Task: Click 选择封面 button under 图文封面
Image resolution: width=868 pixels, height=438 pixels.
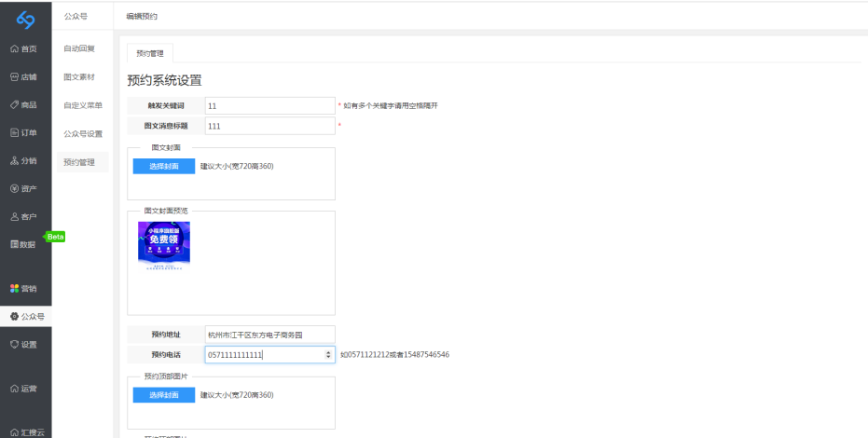Action: click(163, 166)
